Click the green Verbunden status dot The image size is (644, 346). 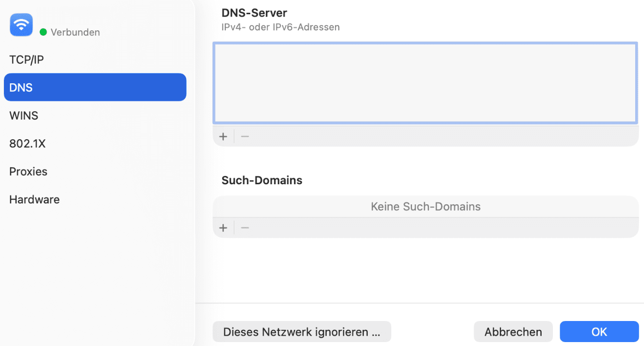(x=44, y=31)
